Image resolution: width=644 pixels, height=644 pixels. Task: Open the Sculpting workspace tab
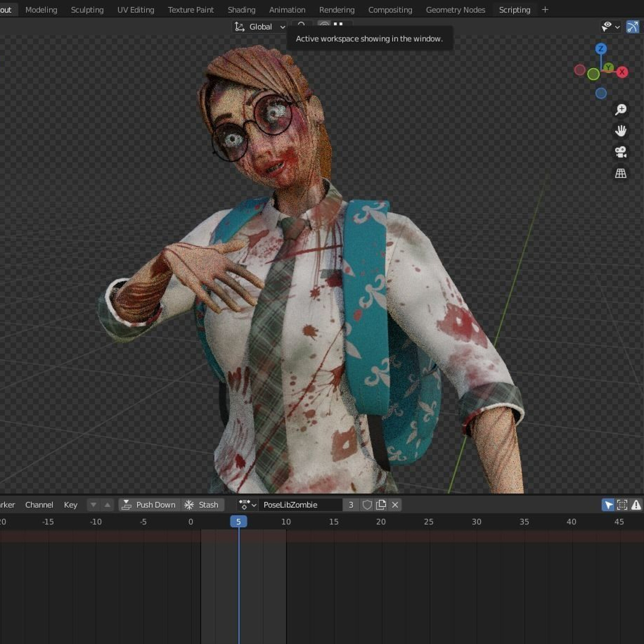coord(87,10)
